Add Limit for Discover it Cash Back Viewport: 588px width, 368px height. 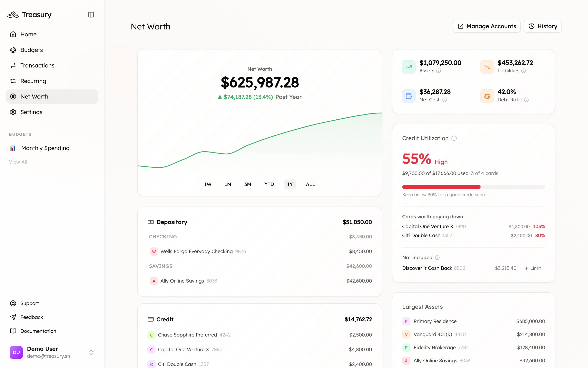(x=533, y=268)
